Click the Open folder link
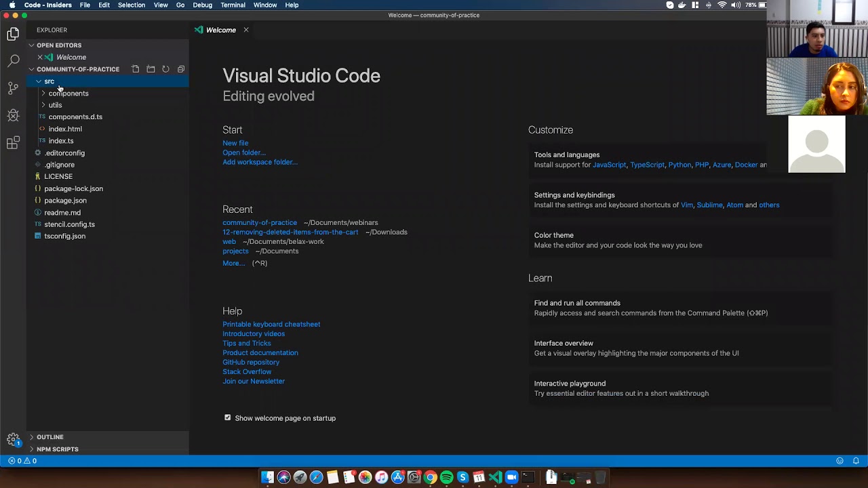This screenshot has height=488, width=868. point(244,152)
